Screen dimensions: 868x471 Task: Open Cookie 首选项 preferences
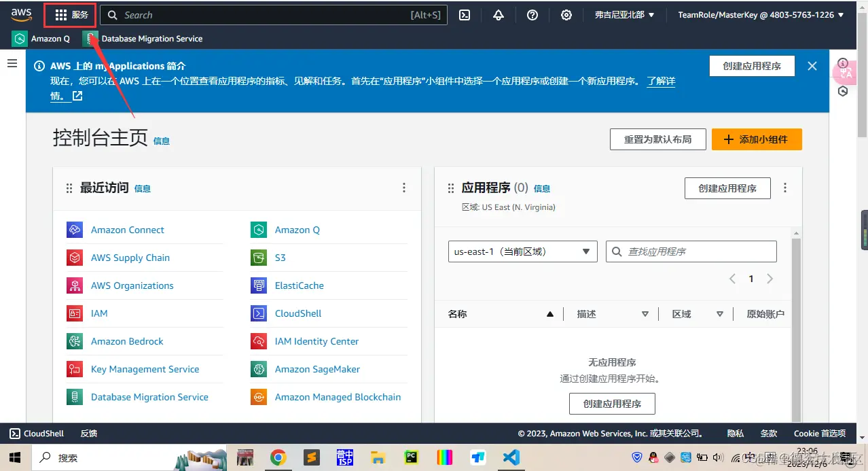(820, 434)
